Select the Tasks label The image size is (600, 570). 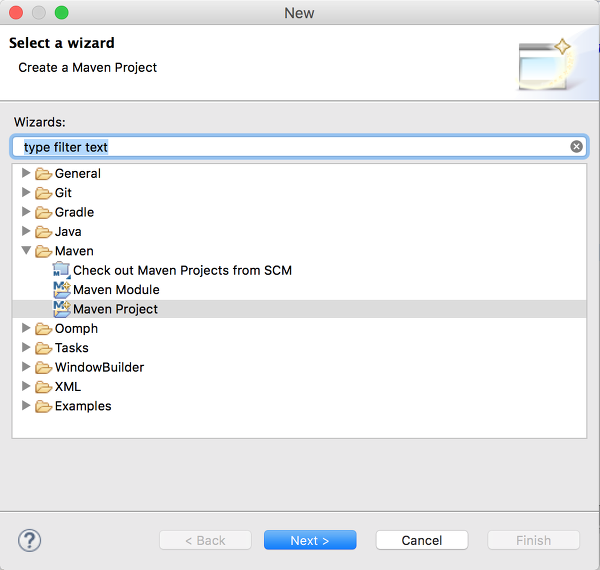click(x=72, y=348)
